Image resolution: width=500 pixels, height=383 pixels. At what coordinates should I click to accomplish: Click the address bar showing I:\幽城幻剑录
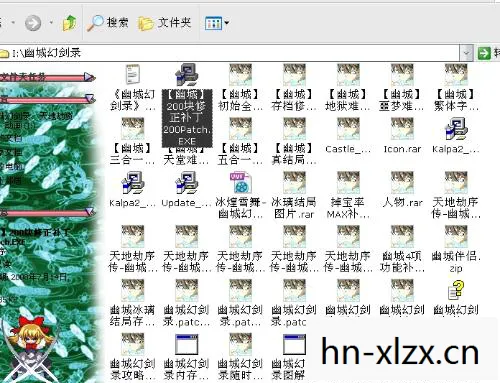(x=230, y=53)
